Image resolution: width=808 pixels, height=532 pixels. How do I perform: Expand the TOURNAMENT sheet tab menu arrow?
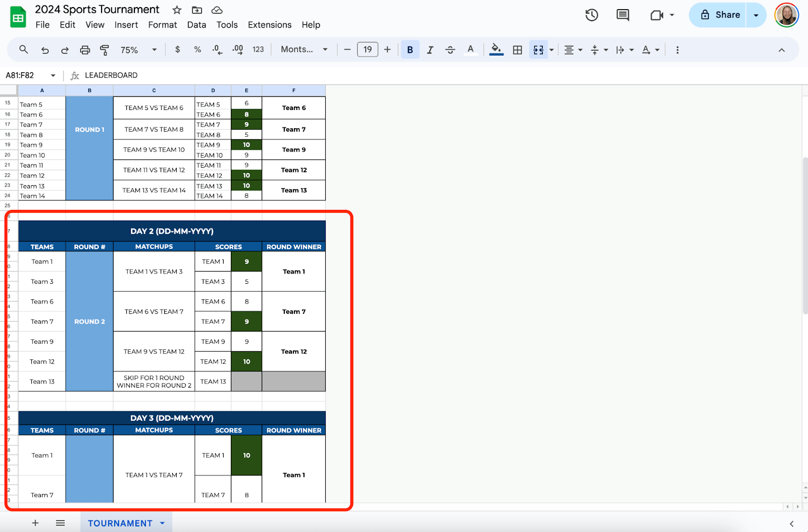point(163,523)
